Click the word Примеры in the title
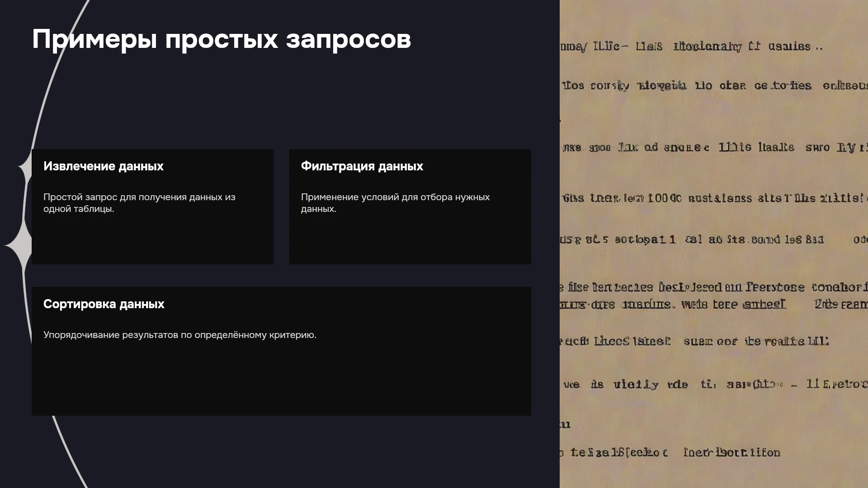Image resolution: width=868 pixels, height=488 pixels. coord(94,40)
